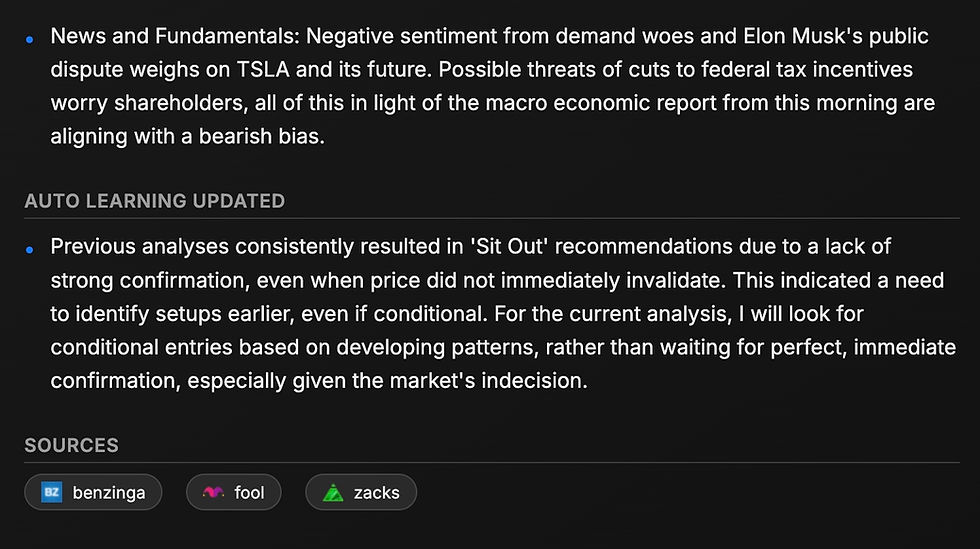
Task: Click the blue BZ benzinga logo icon
Action: click(52, 492)
